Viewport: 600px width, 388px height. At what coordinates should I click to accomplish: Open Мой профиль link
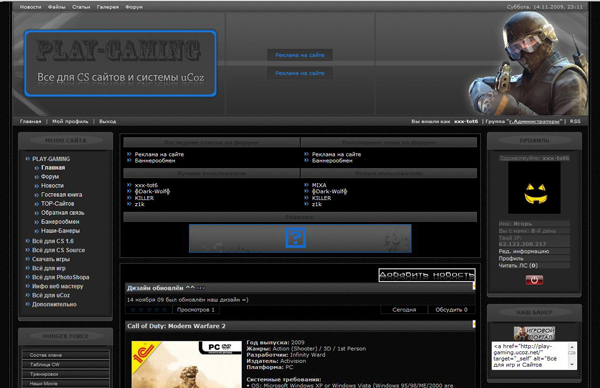tap(70, 121)
